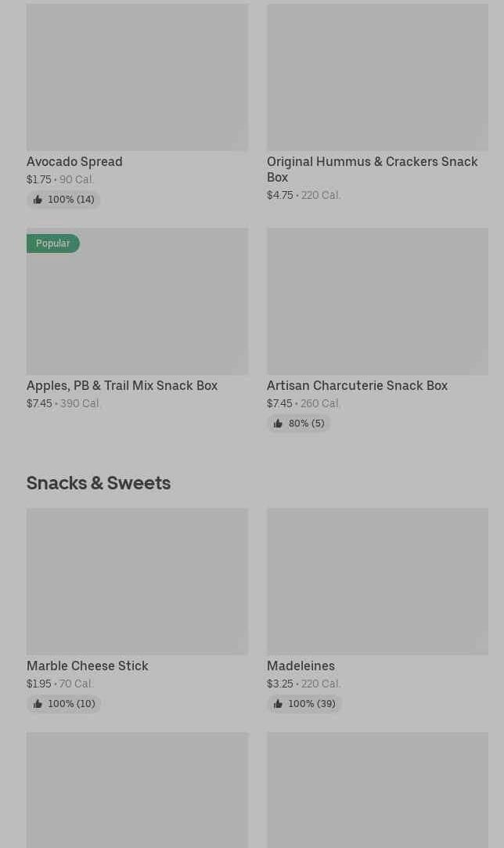Click the $3.25 price under Madeleines
504x848 pixels.
click(x=279, y=684)
